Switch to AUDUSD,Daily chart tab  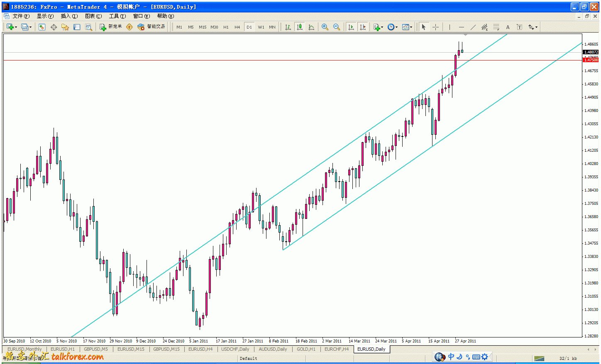click(273, 349)
